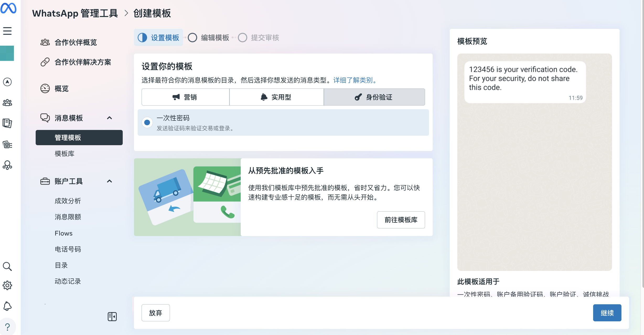Click the people group icon in the left rail

pos(7,103)
